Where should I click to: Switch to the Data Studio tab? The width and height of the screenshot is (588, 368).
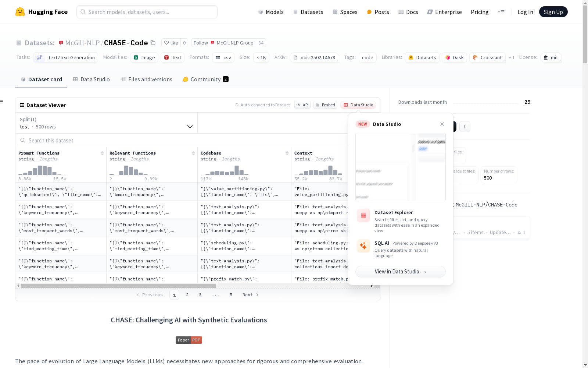coord(92,79)
